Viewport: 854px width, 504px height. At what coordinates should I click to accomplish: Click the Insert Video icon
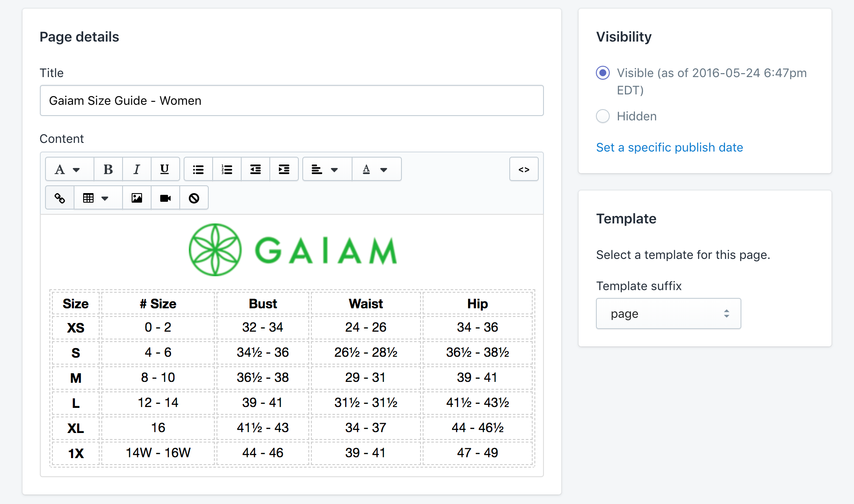point(165,197)
